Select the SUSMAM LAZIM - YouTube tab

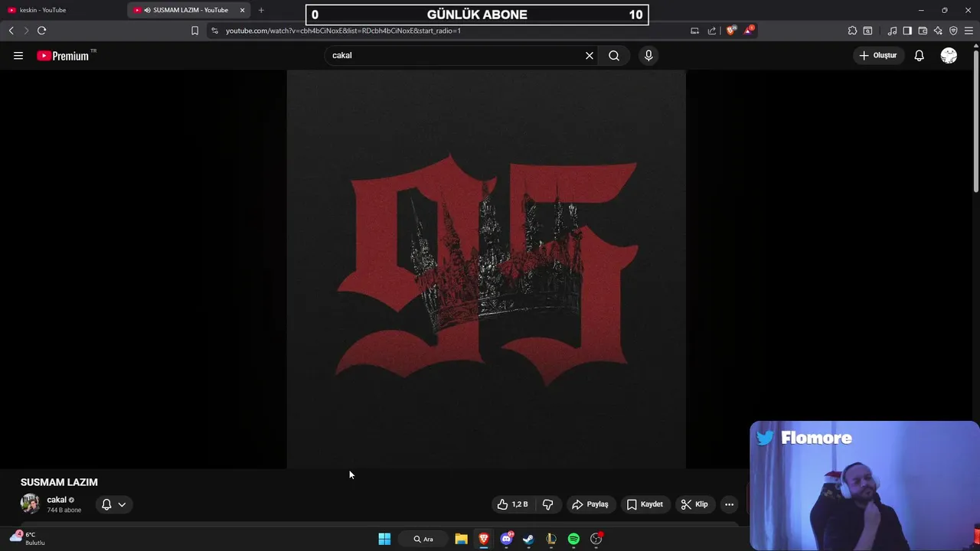191,10
